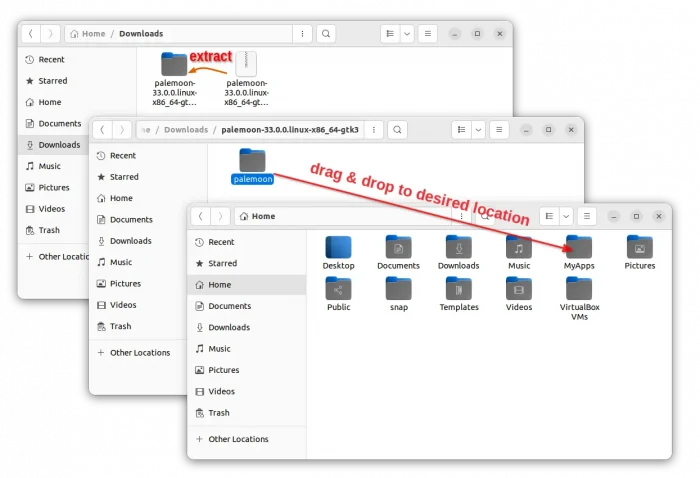Toggle list view in Home window
The width and height of the screenshot is (700, 478).
point(548,216)
